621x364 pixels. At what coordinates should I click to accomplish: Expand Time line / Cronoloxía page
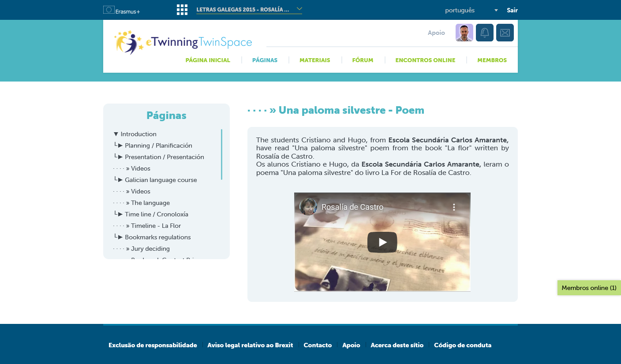click(x=120, y=214)
